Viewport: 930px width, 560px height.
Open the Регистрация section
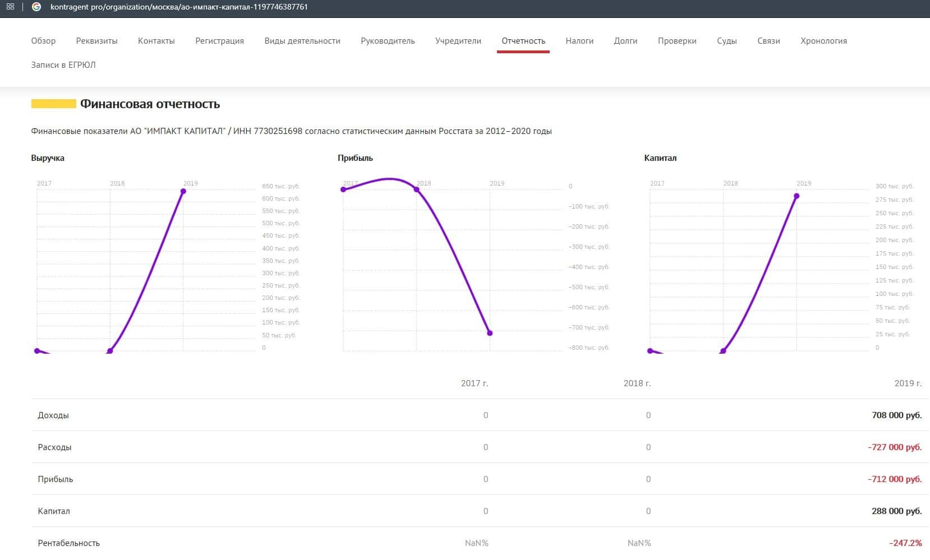coord(219,41)
